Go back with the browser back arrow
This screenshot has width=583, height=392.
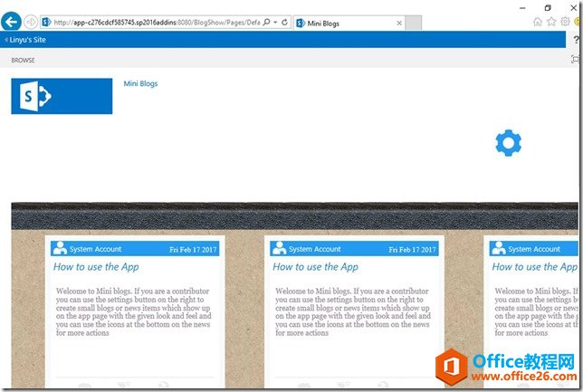click(x=12, y=21)
